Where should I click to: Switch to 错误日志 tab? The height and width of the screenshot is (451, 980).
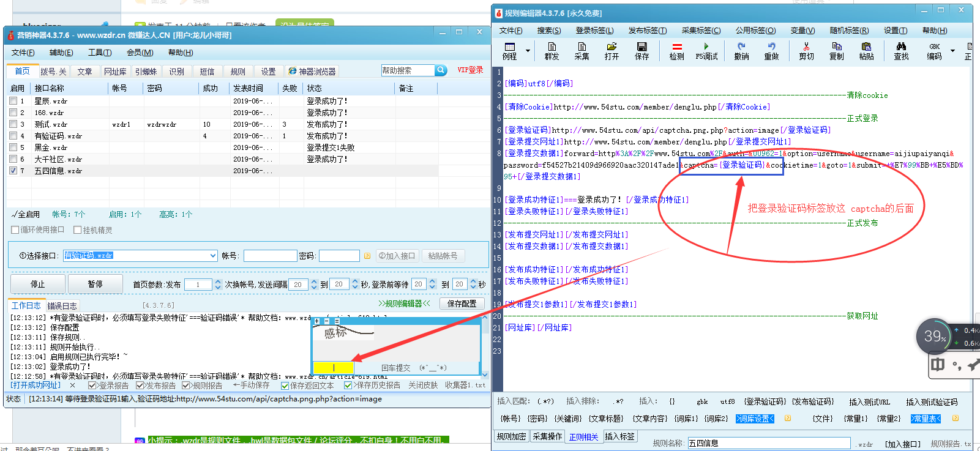pyautogui.click(x=62, y=306)
